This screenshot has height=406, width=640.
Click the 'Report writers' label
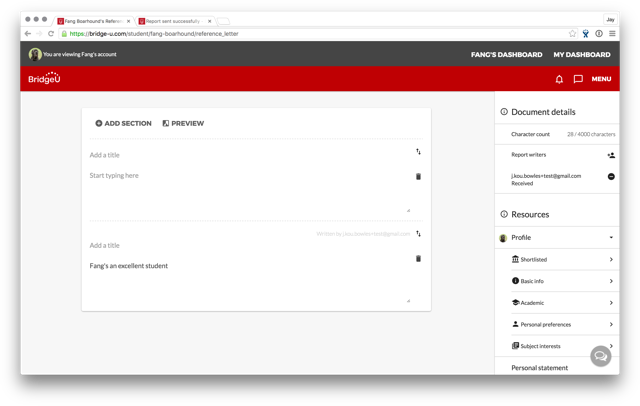click(x=529, y=155)
